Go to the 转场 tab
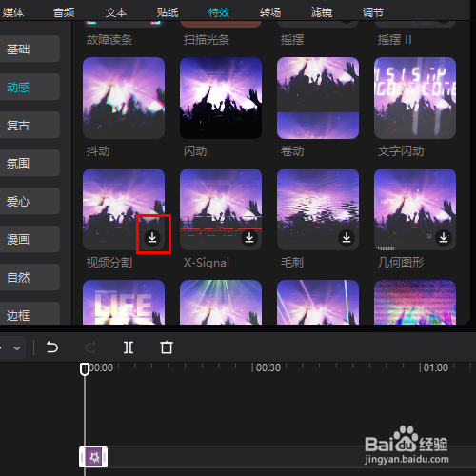 pyautogui.click(x=270, y=12)
